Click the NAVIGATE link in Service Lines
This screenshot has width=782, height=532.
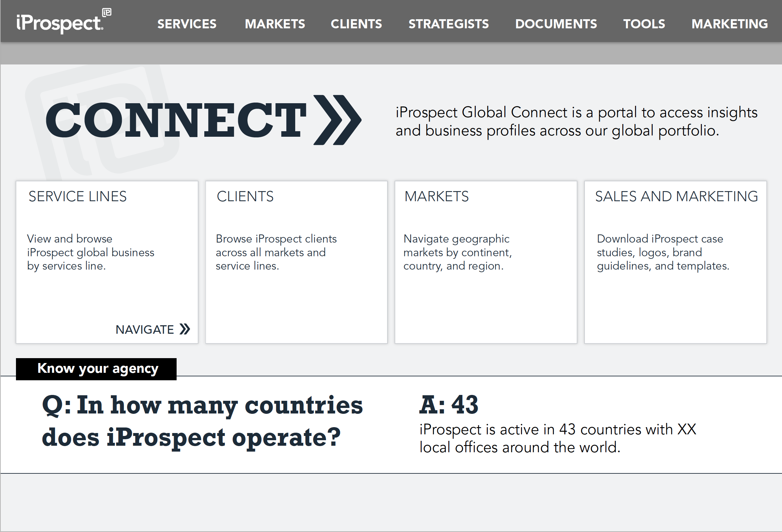click(x=153, y=329)
